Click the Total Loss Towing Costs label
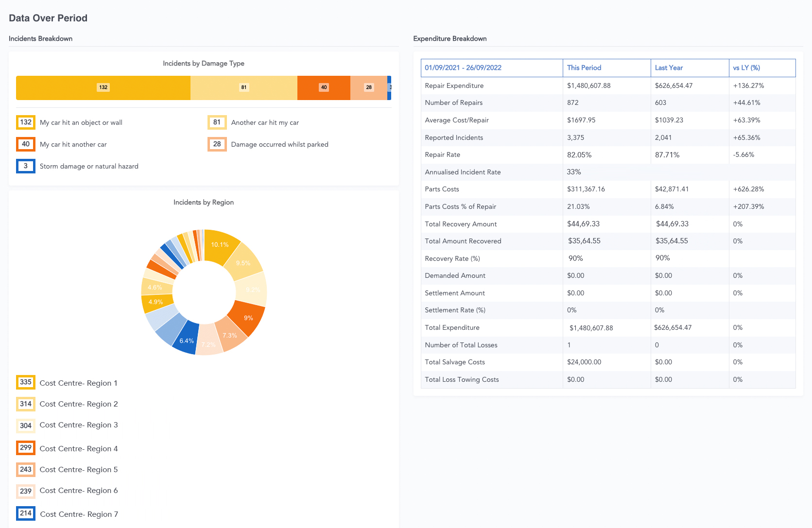Screen dimensions: 812x528 pos(462,379)
